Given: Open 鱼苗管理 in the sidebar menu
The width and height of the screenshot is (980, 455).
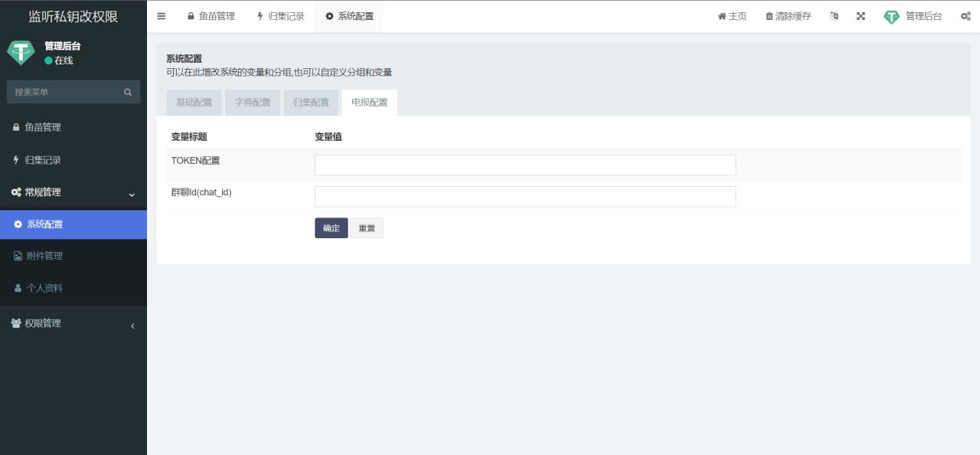Looking at the screenshot, I should coord(73,127).
